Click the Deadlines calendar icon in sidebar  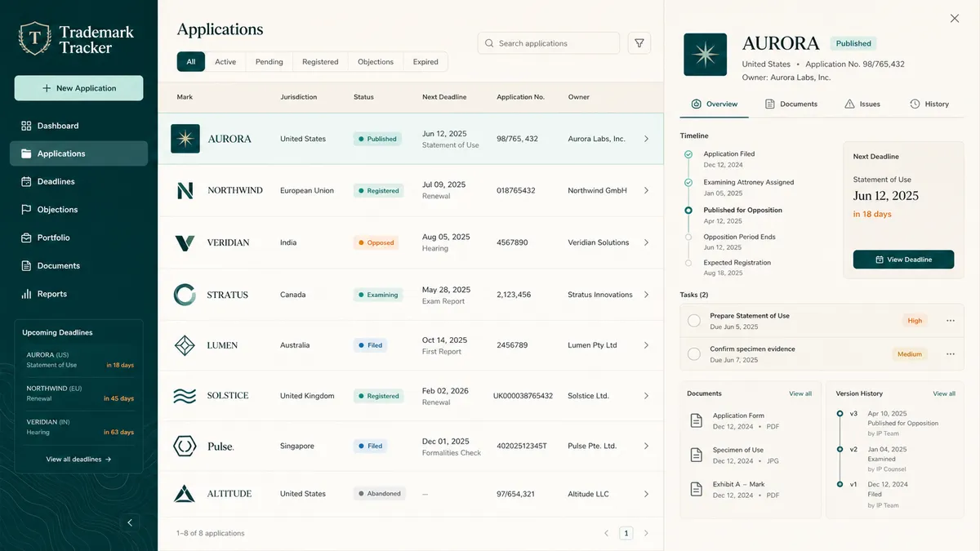26,181
